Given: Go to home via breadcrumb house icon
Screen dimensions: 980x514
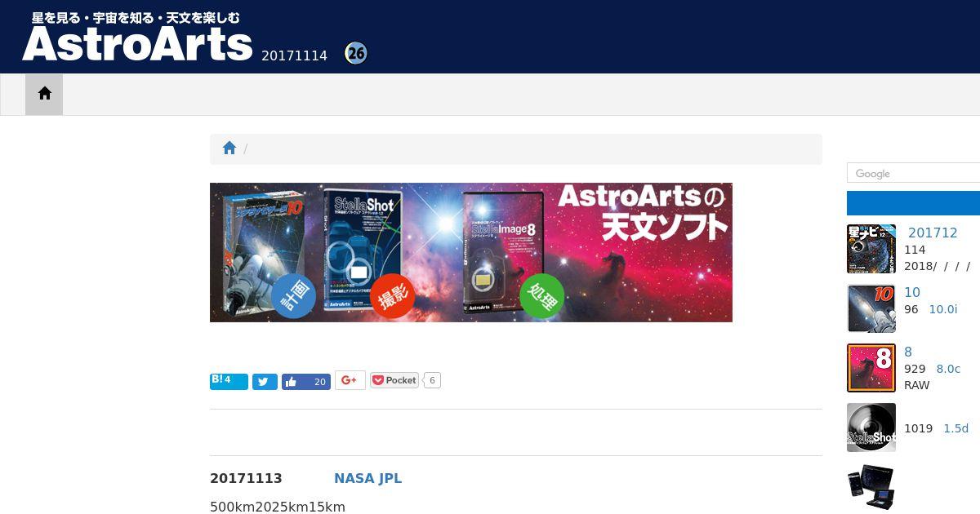Looking at the screenshot, I should coord(229,148).
